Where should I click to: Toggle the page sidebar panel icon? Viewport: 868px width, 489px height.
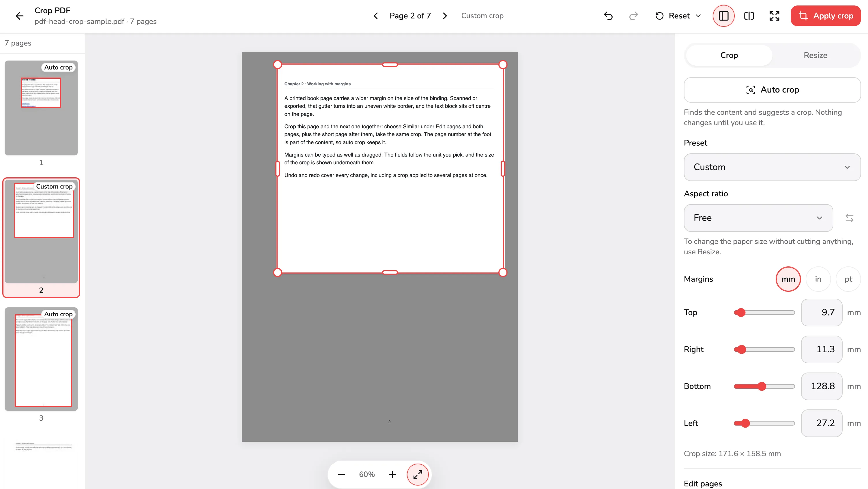723,16
